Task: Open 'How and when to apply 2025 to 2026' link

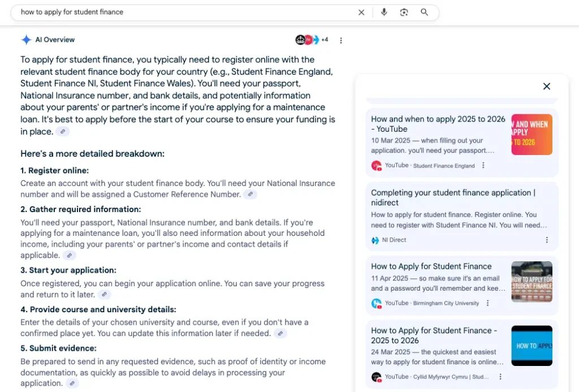Action: 438,124
